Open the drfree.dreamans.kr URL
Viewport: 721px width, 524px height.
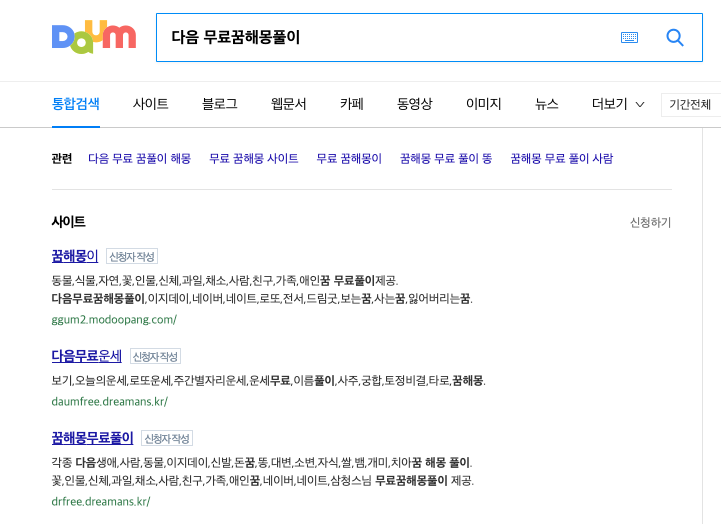coord(101,501)
